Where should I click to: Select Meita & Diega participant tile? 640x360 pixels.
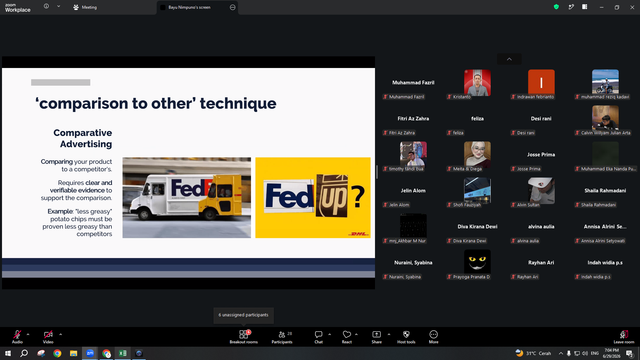pyautogui.click(x=477, y=157)
